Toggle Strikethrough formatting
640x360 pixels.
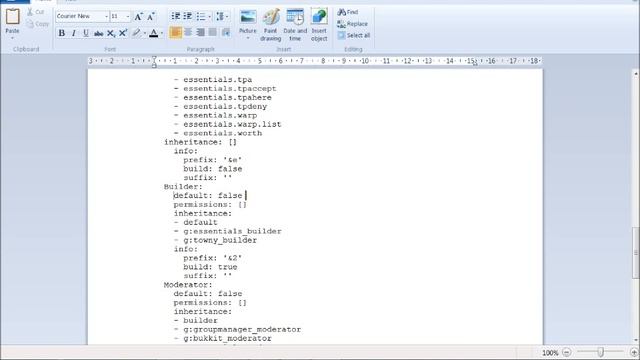pyautogui.click(x=98, y=33)
